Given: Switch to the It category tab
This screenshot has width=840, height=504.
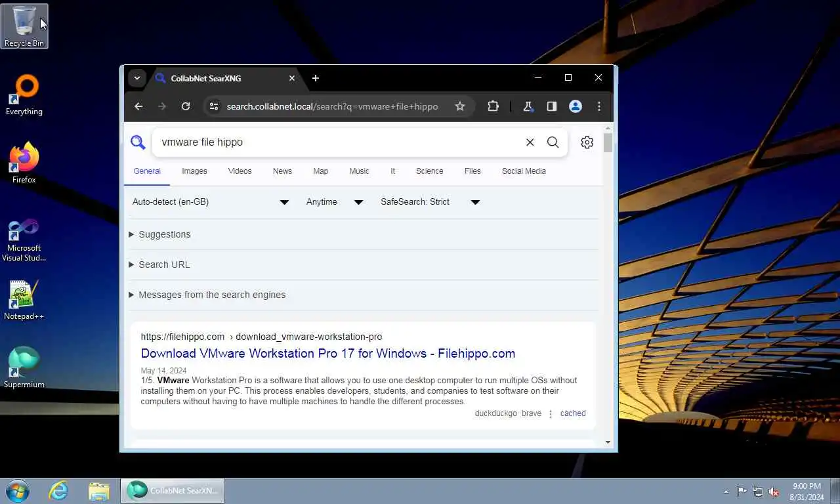Looking at the screenshot, I should (392, 171).
